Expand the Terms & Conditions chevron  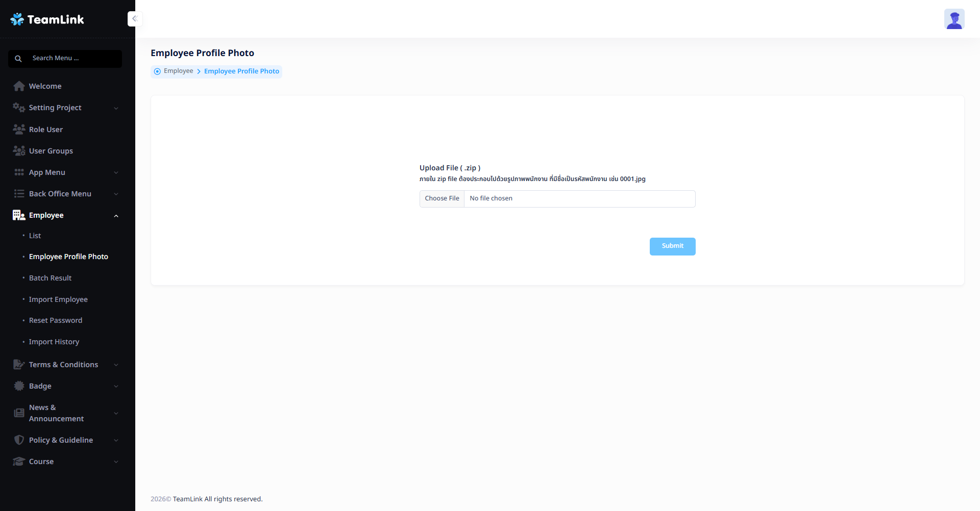pos(116,365)
